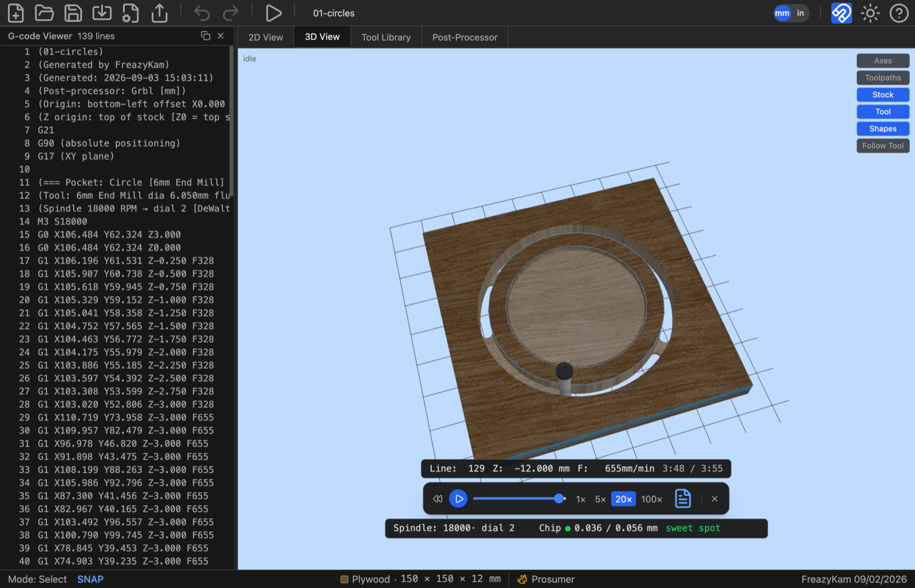Rewind simulation to start
Viewport: 915px width, 588px height.
(x=437, y=499)
